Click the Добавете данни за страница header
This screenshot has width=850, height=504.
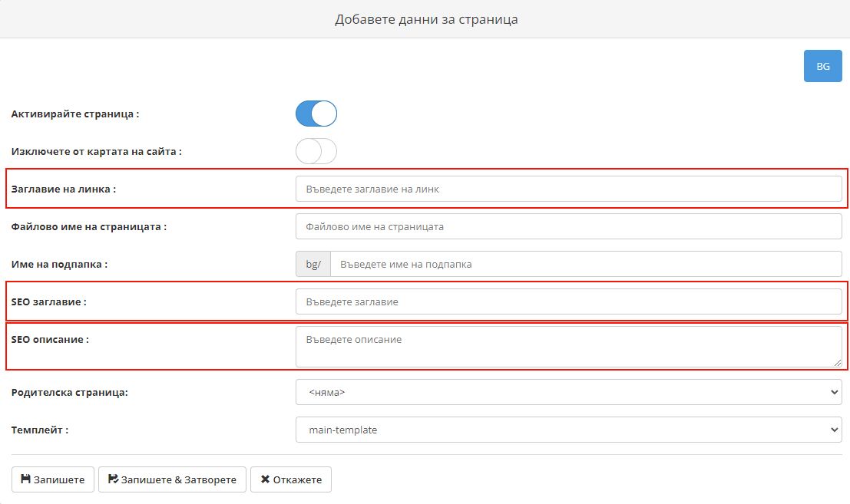point(425,18)
